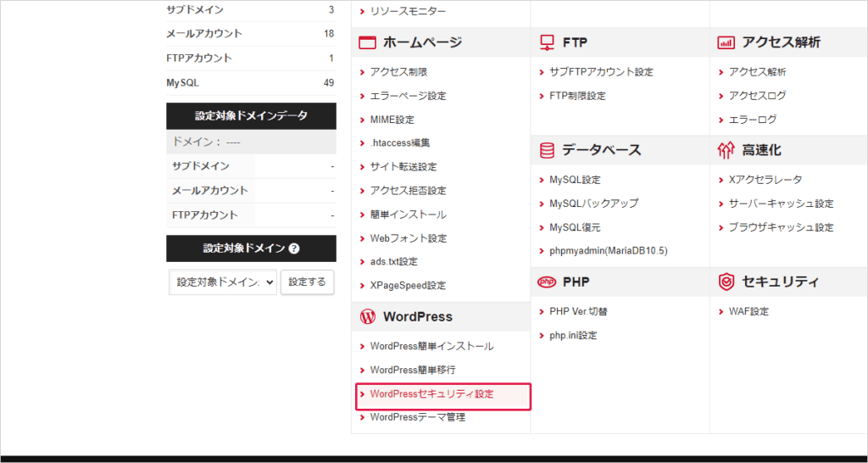This screenshot has height=463, width=868.
Task: Open Xアクセラレータ link
Action: (x=765, y=180)
